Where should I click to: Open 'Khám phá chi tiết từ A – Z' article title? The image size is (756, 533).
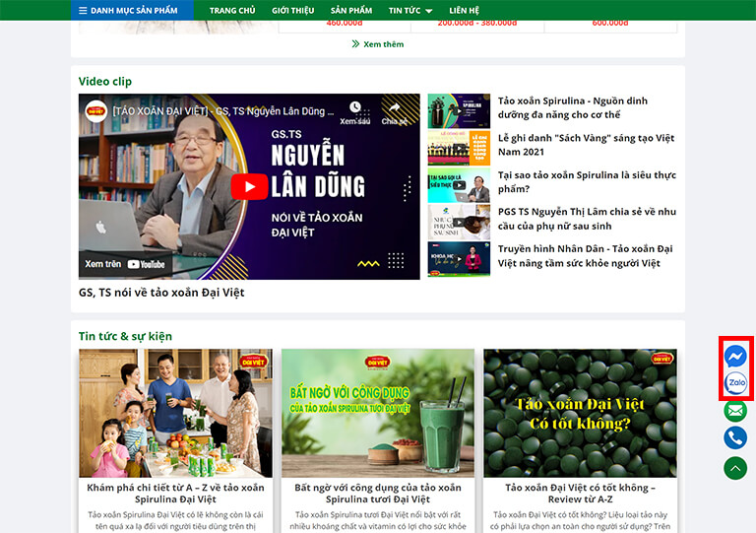pos(175,493)
